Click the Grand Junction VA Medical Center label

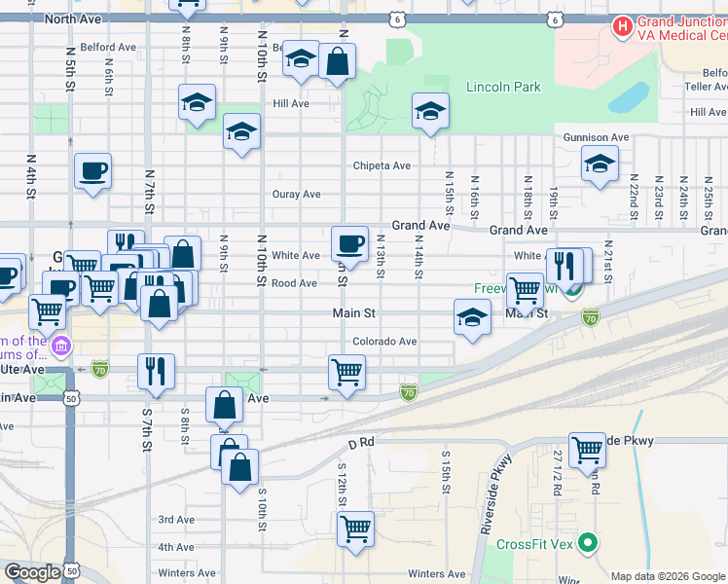pos(682,28)
